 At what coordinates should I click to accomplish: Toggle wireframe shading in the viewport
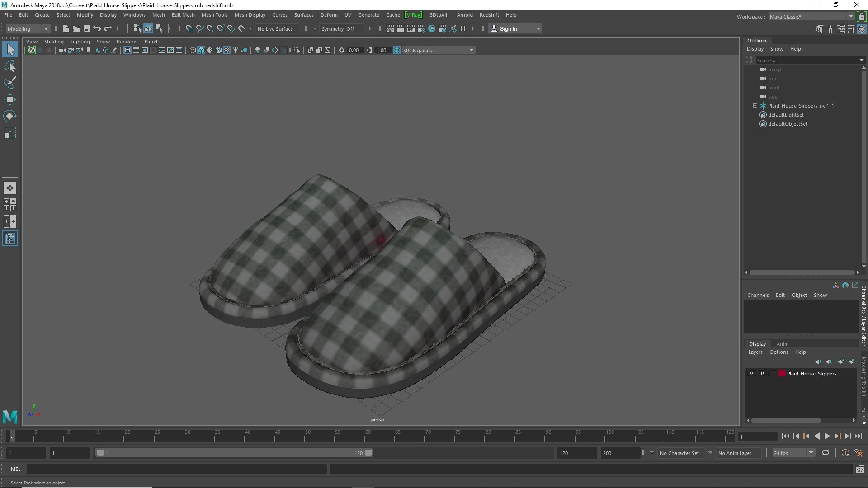coord(193,50)
